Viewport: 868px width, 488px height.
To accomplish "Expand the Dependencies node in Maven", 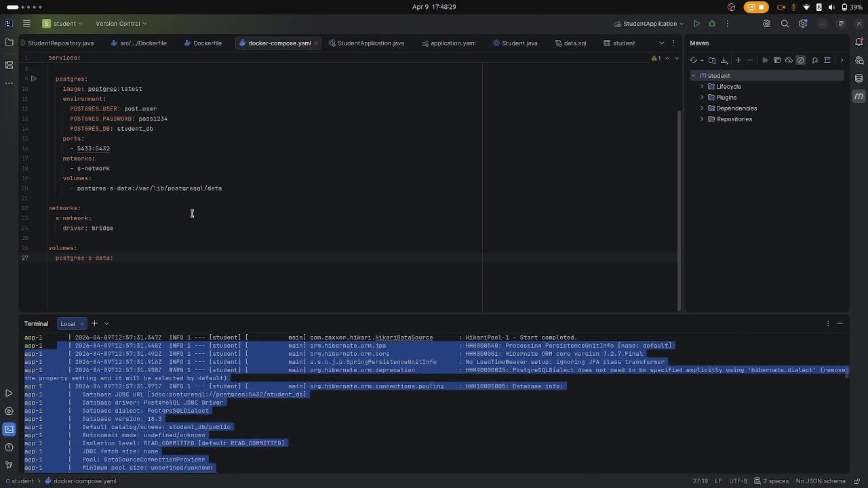I will (703, 108).
